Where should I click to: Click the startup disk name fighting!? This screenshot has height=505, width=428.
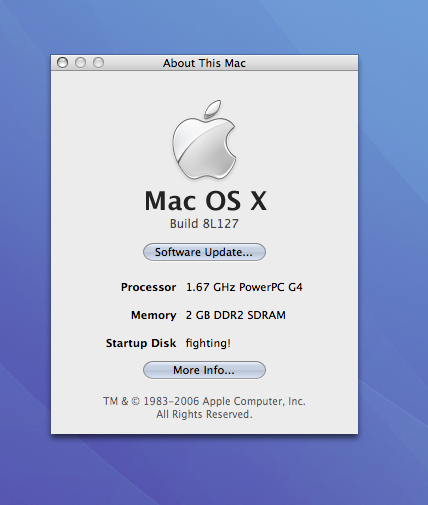point(208,343)
